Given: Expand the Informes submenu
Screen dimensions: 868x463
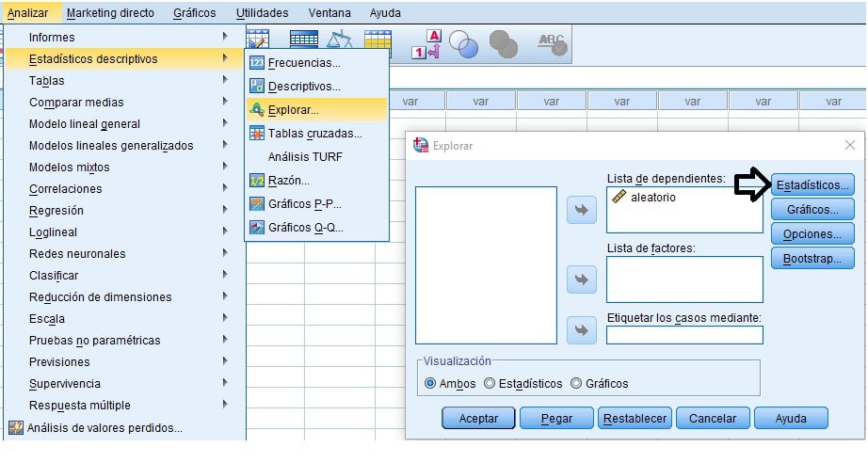Looking at the screenshot, I should (225, 37).
